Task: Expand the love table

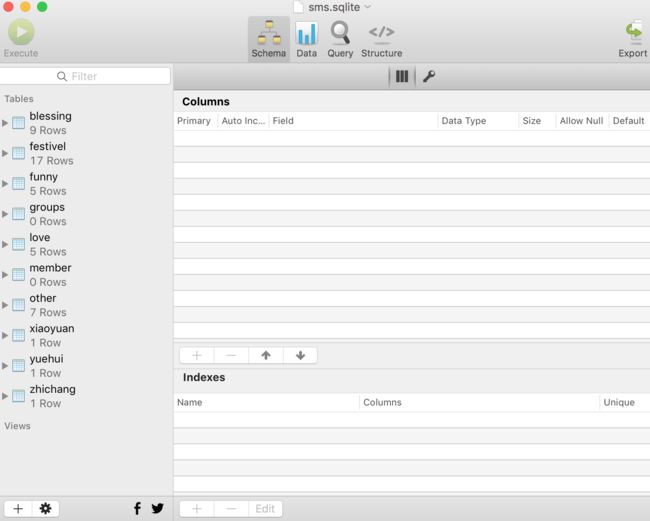Action: point(5,244)
